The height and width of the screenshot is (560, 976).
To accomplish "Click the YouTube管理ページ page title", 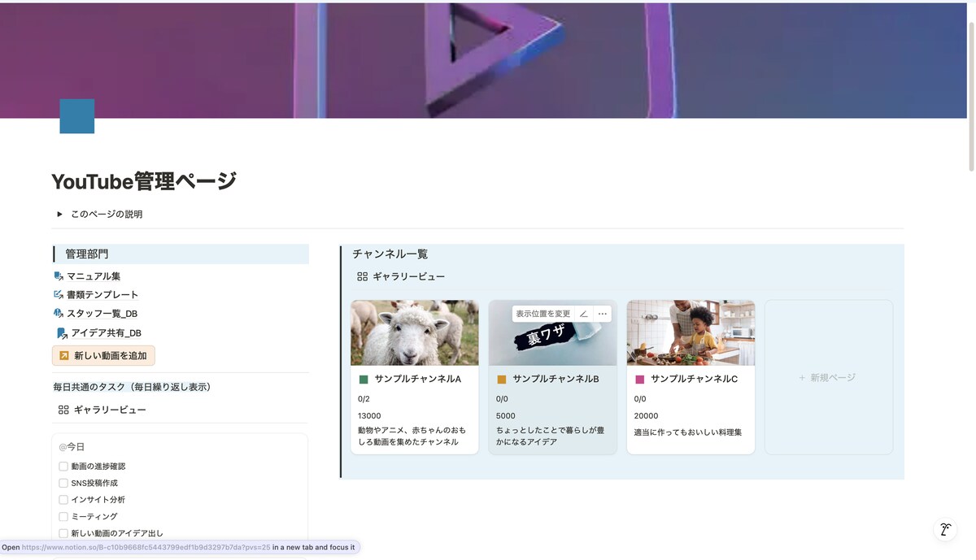I will (x=144, y=181).
